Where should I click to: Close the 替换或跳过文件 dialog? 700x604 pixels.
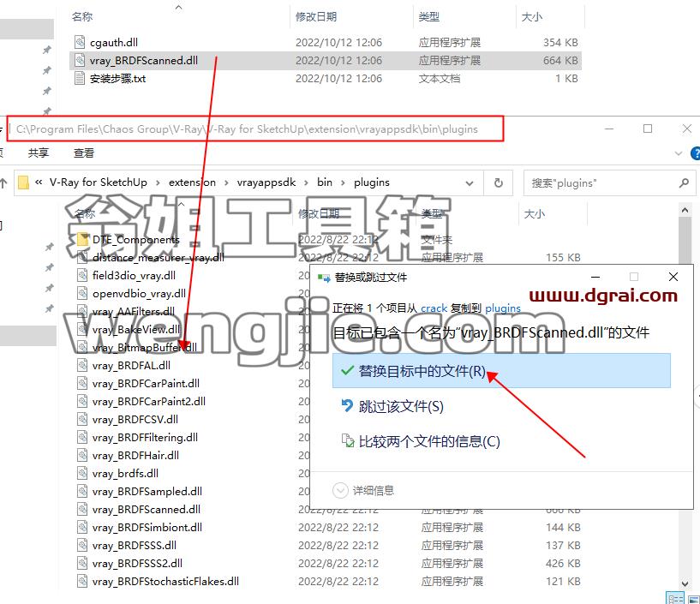coord(673,277)
